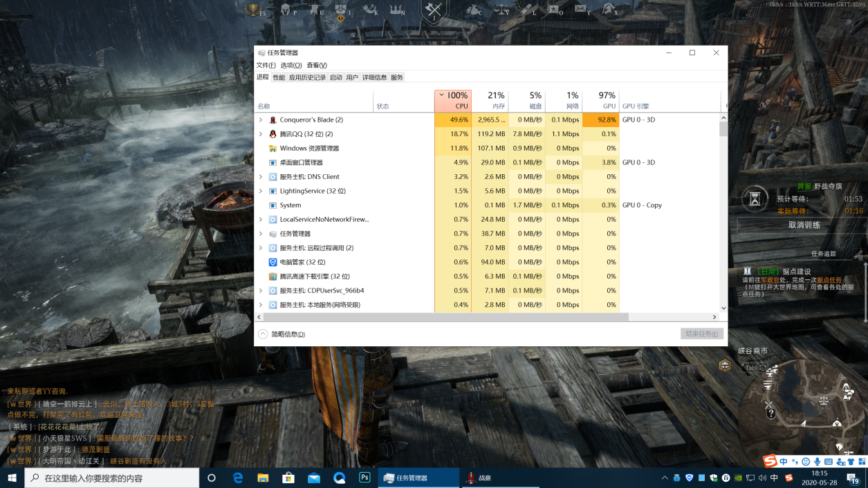The image size is (868, 488).
Task: Open the Sogou emoji smiley icon
Action: (806, 461)
